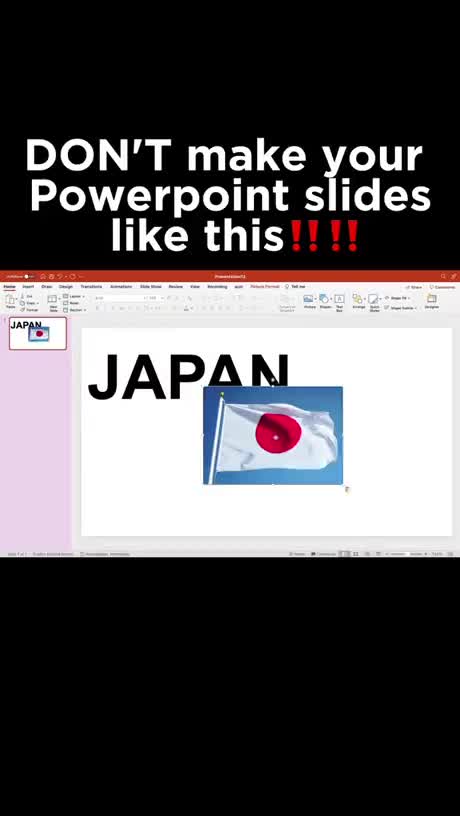This screenshot has height=816, width=460.
Task: Click the zoom slider in status bar
Action: (406, 554)
